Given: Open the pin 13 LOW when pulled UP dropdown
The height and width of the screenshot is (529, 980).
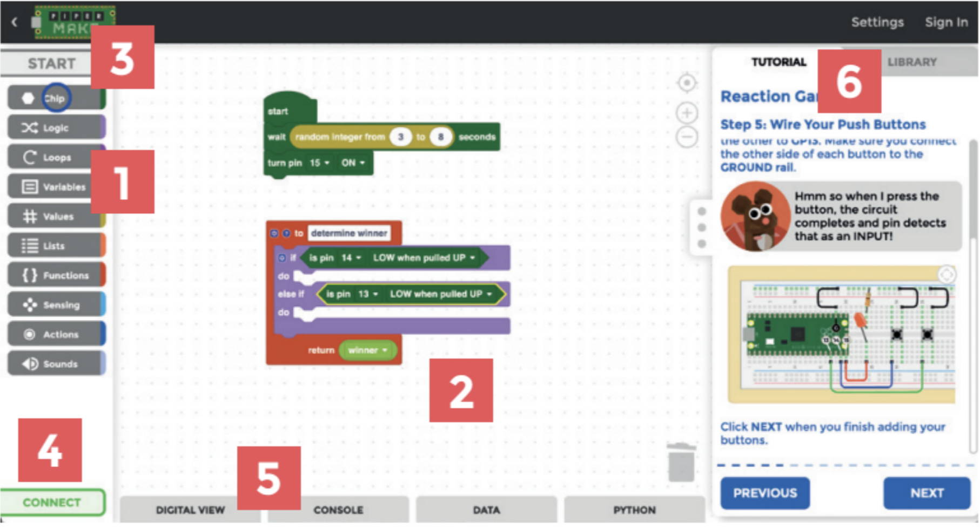Looking at the screenshot, I should [x=441, y=294].
